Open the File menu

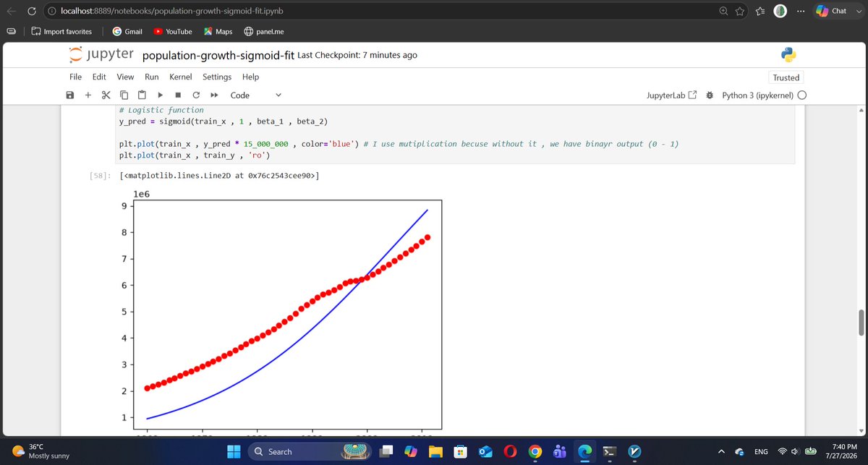pos(75,77)
